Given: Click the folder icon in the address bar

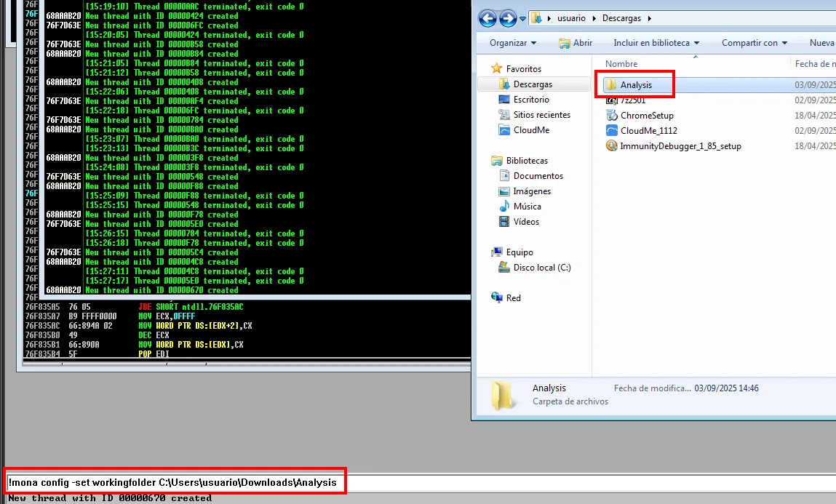Looking at the screenshot, I should pos(537,18).
